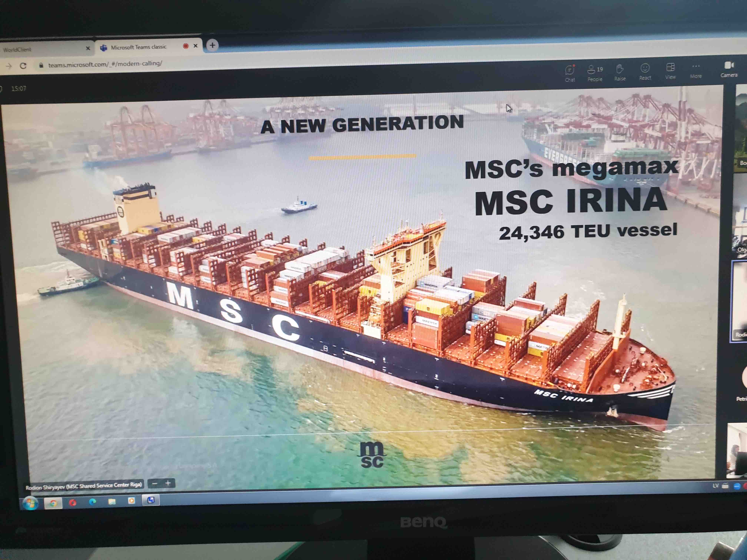Close the Microsoft Teams classic tab
Viewport: 747px width, 560px height.
pos(195,46)
